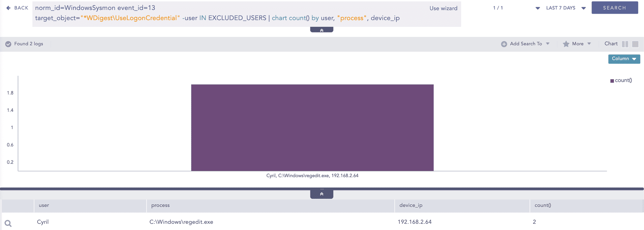Open the 1 / 1 page selector dropdown
This screenshot has height=230, width=644.
pos(537,8)
